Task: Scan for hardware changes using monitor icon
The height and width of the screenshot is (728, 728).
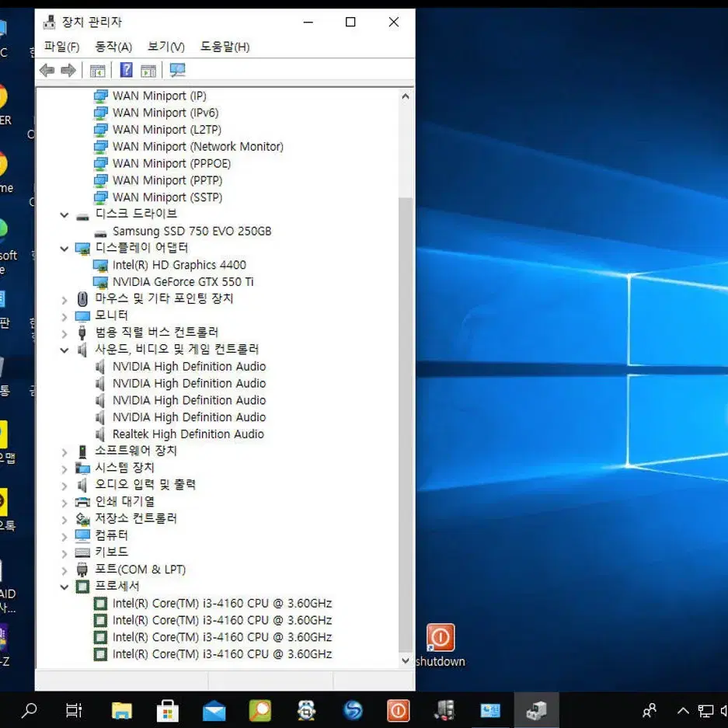Action: [x=177, y=70]
